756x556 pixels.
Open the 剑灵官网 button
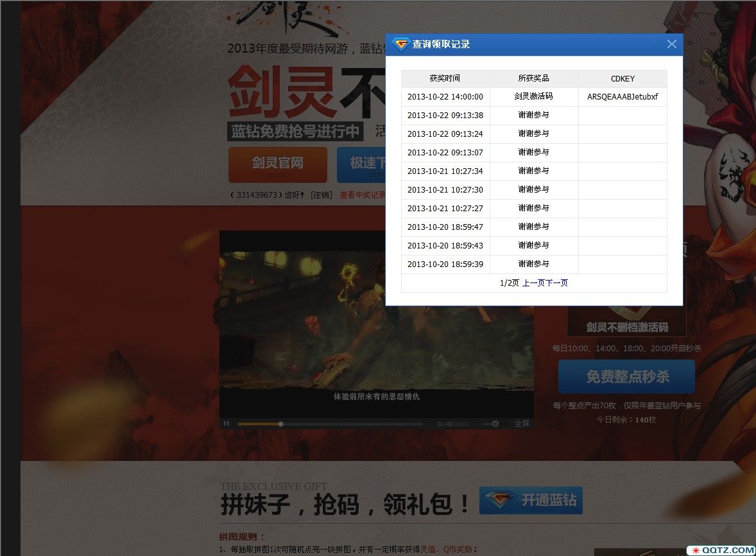[x=278, y=164]
